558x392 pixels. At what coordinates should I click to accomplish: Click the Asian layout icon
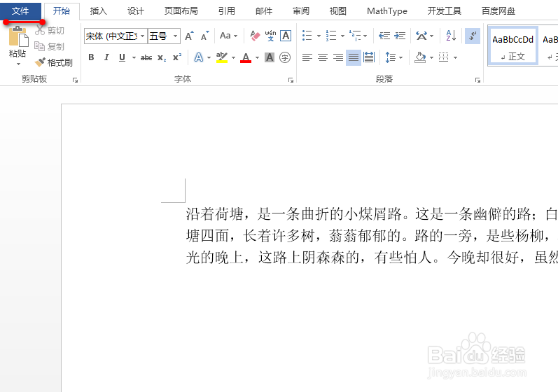click(x=421, y=36)
